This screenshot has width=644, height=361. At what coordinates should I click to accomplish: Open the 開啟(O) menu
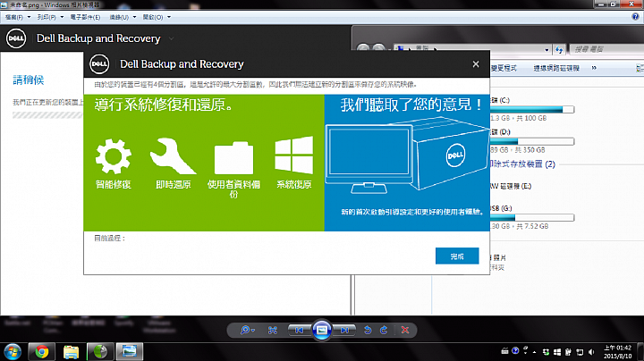pos(153,17)
